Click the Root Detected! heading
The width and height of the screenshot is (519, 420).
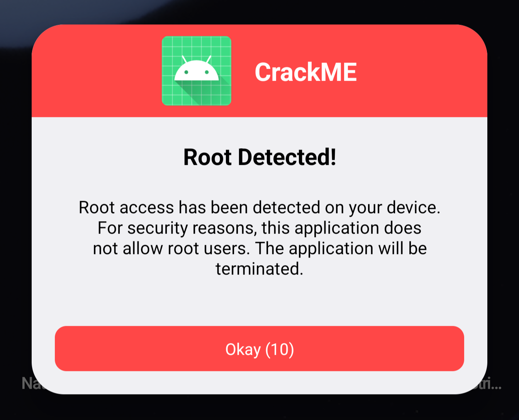click(x=259, y=157)
